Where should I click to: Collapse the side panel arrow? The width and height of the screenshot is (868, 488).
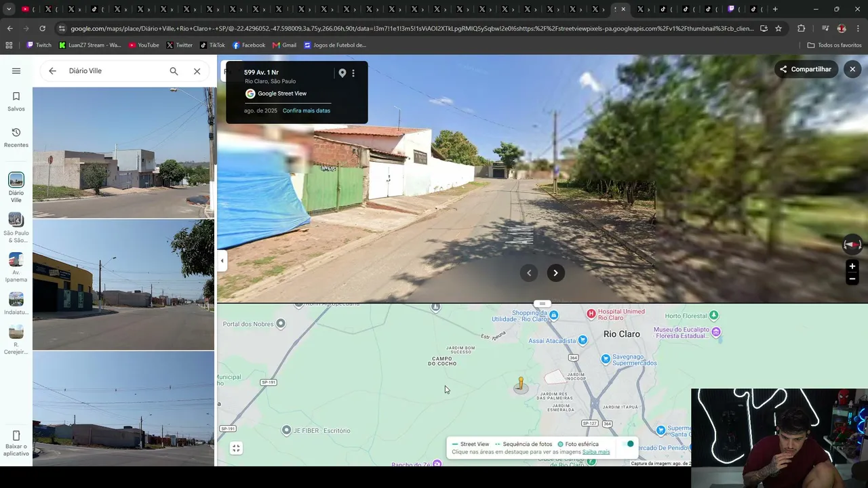click(x=222, y=260)
